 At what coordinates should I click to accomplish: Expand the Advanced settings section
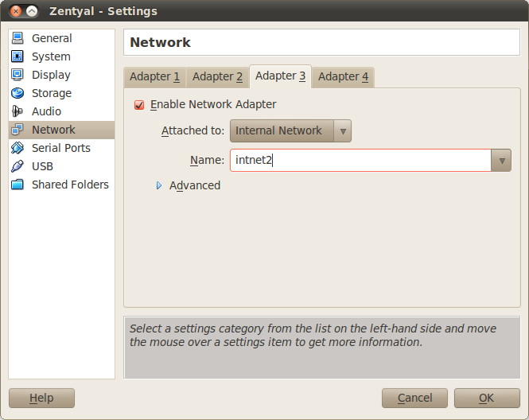tap(159, 185)
